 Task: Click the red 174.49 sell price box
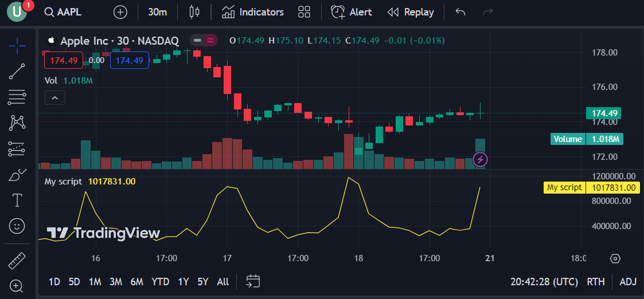pos(64,60)
